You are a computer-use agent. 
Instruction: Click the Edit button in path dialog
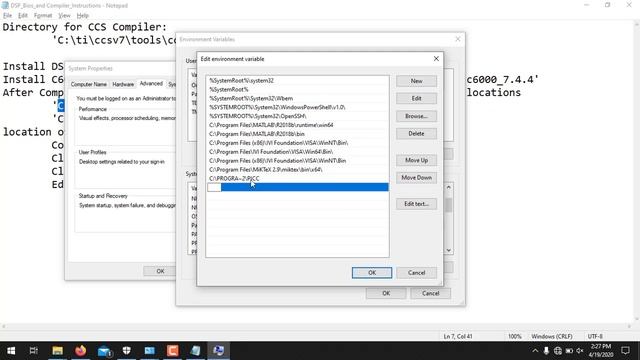point(416,98)
